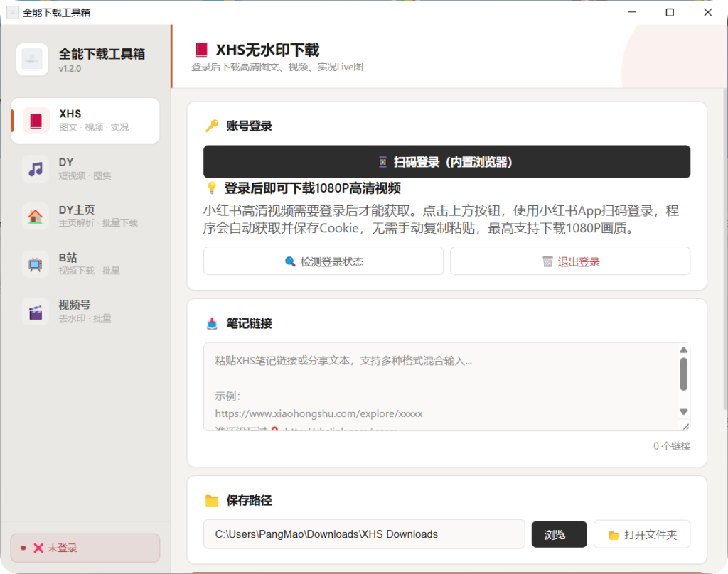Open the XHS 图文·视频·实况 tab
Viewport: 728px width, 574px height.
click(85, 121)
